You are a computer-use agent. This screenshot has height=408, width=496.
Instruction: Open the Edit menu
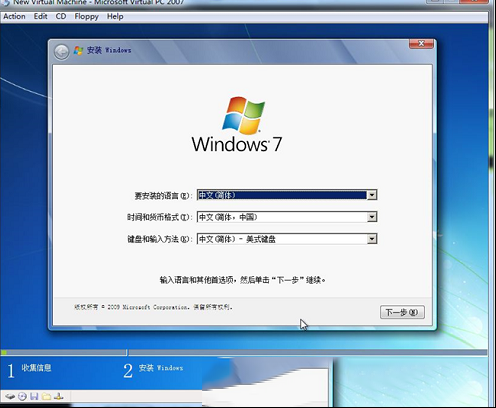pos(40,16)
